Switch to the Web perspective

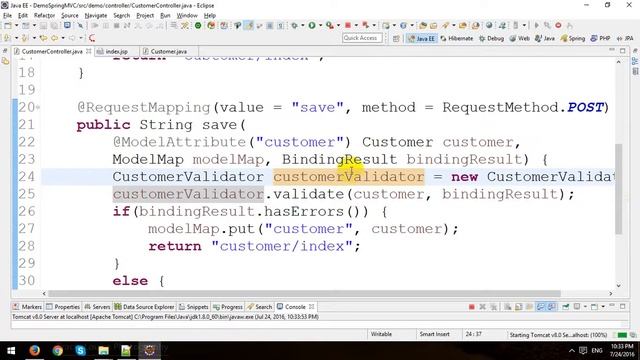[x=519, y=38]
